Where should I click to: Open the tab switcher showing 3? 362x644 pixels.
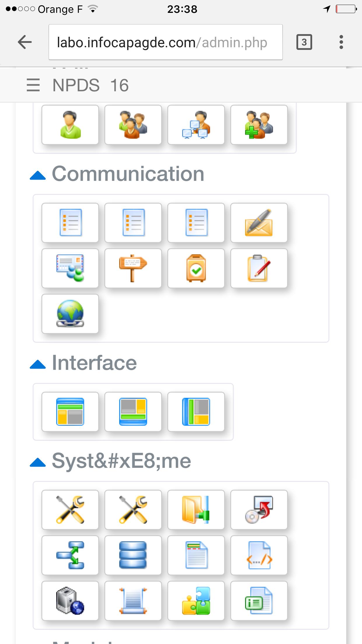click(x=304, y=42)
